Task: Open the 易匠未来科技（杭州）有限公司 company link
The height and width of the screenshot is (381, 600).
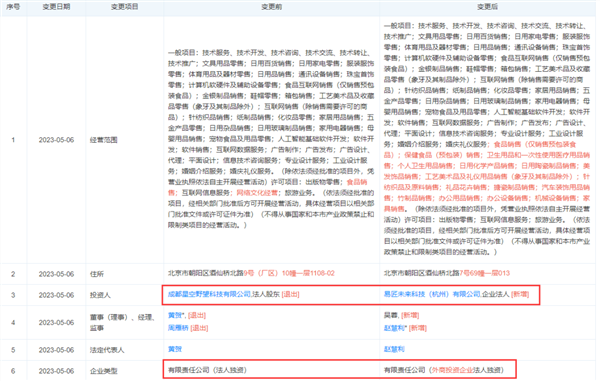Action: tap(432, 294)
